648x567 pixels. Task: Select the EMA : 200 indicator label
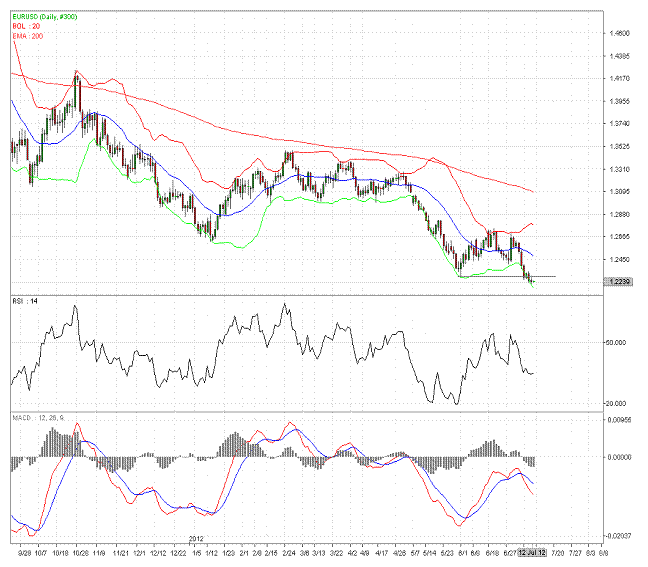[30, 36]
